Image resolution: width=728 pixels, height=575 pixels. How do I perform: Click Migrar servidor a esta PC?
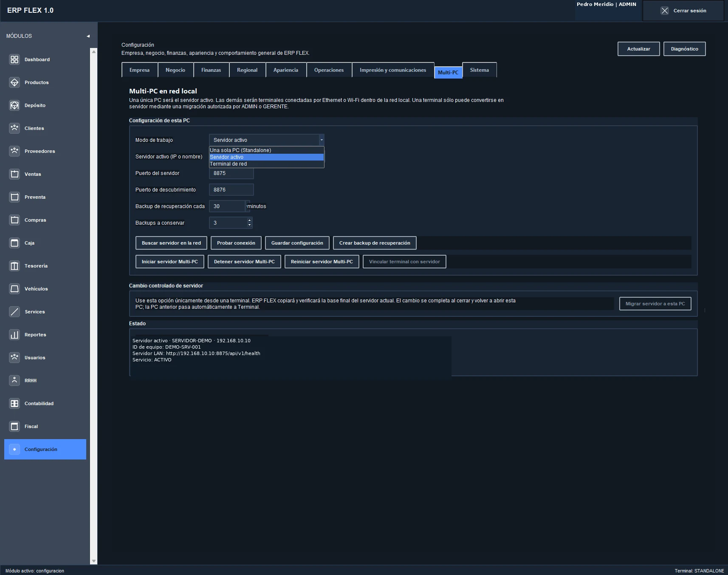pos(655,304)
